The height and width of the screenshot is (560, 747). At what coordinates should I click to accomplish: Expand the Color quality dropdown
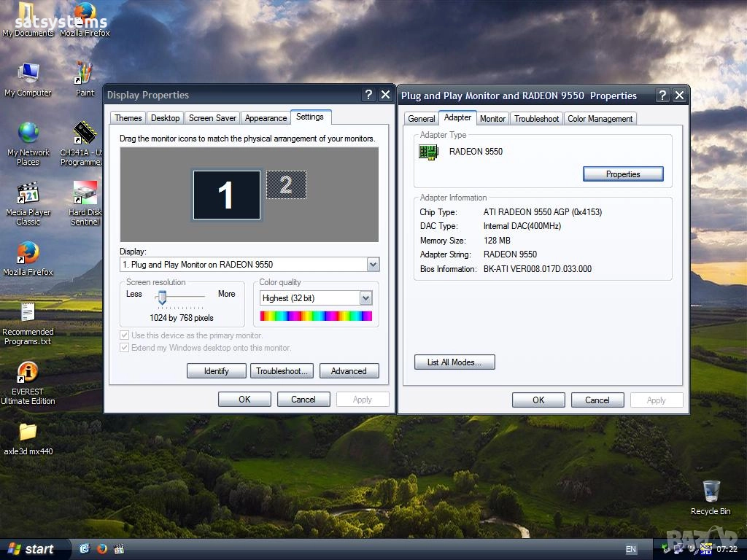[365, 298]
